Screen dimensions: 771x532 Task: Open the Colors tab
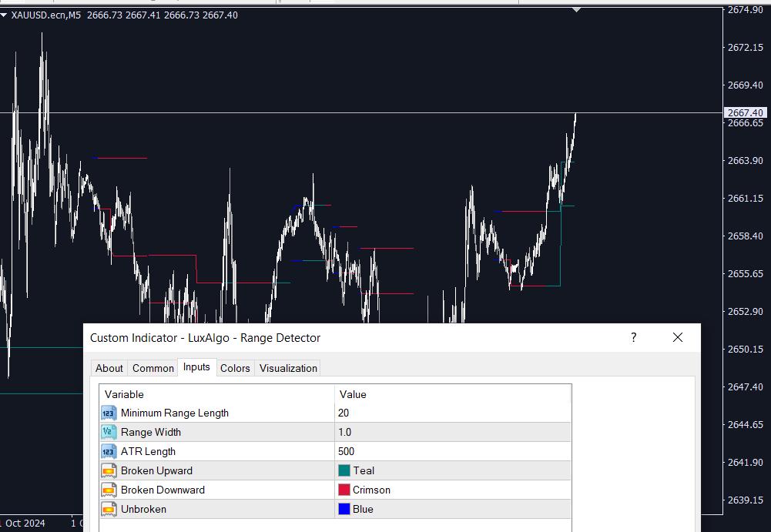coord(235,368)
